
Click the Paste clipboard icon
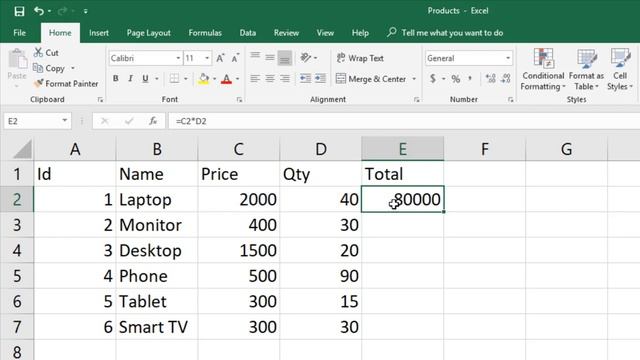17,60
